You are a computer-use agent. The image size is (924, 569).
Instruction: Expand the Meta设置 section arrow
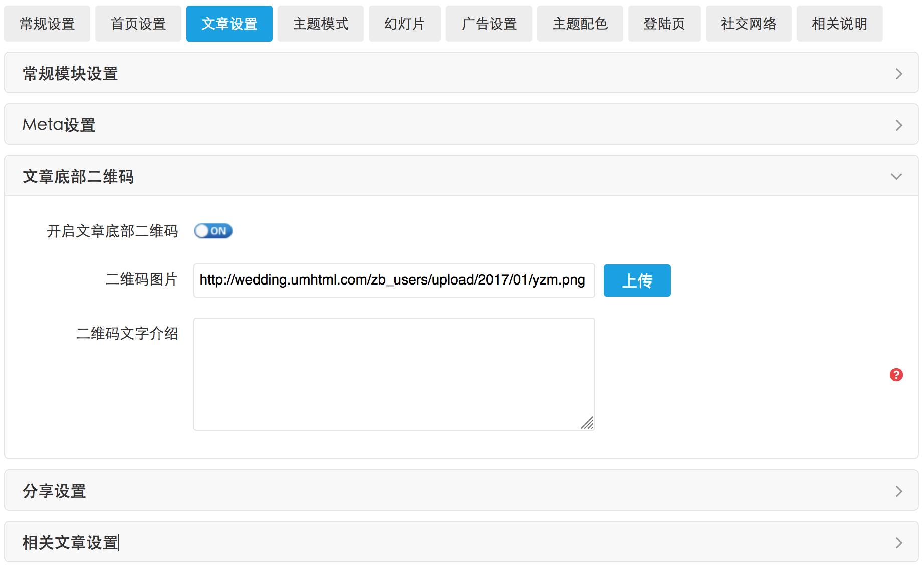click(x=898, y=125)
